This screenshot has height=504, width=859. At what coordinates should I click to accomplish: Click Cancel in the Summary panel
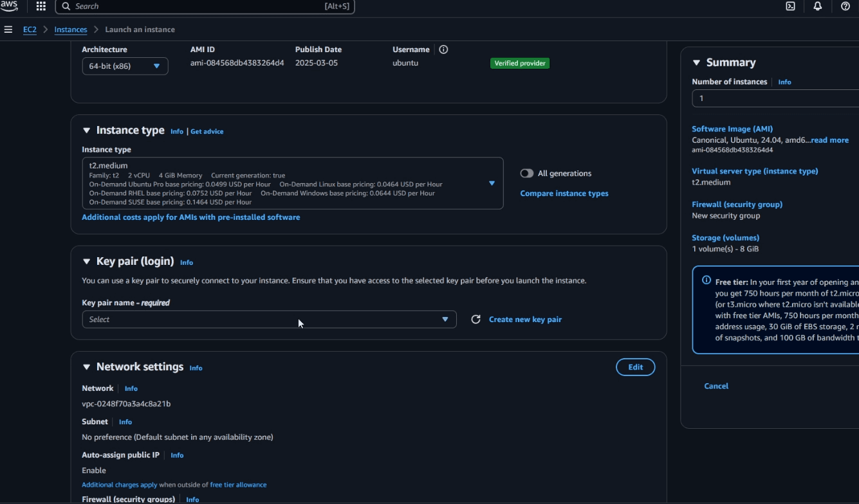click(x=716, y=386)
